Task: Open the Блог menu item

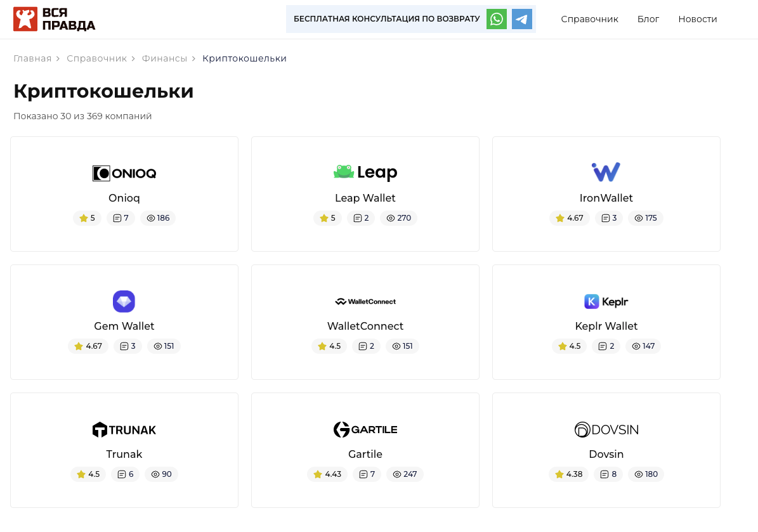Action: 648,19
